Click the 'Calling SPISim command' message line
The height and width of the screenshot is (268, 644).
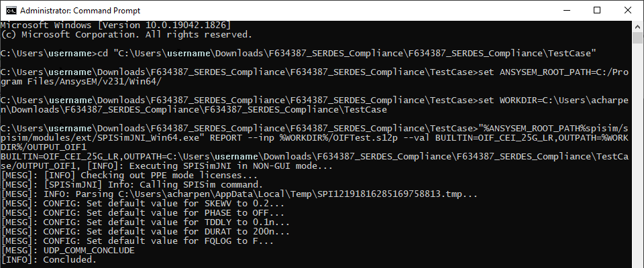tap(132, 185)
